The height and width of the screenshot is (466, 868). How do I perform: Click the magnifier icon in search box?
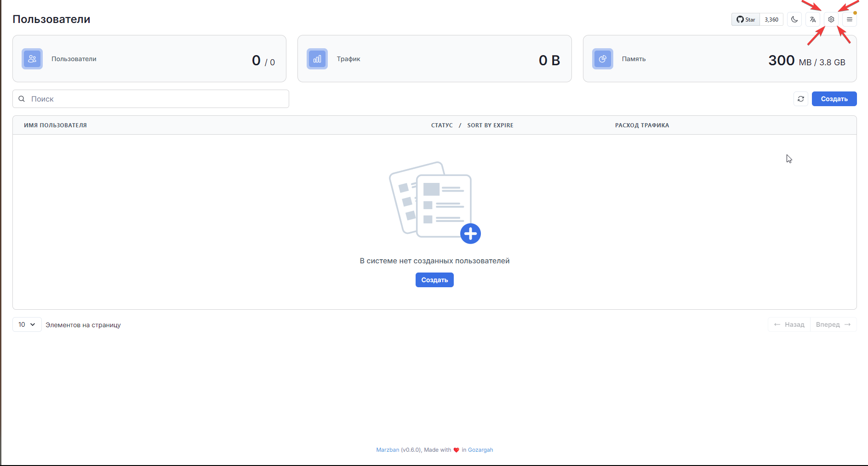(22, 99)
